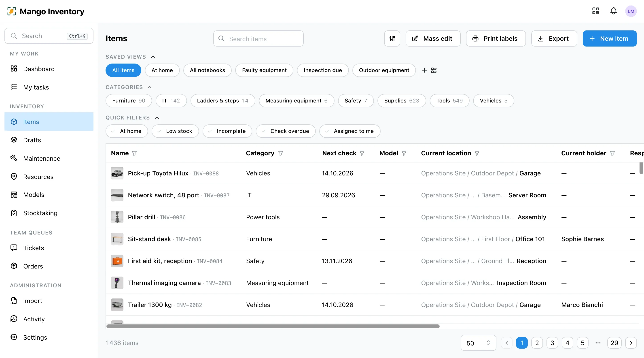644x358 pixels.
Task: Toggle the Supplies category filter
Action: point(402,100)
